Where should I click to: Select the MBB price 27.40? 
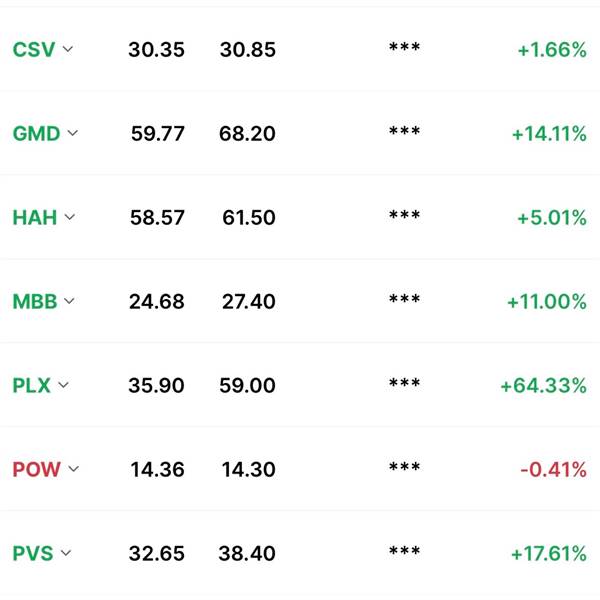(x=248, y=301)
